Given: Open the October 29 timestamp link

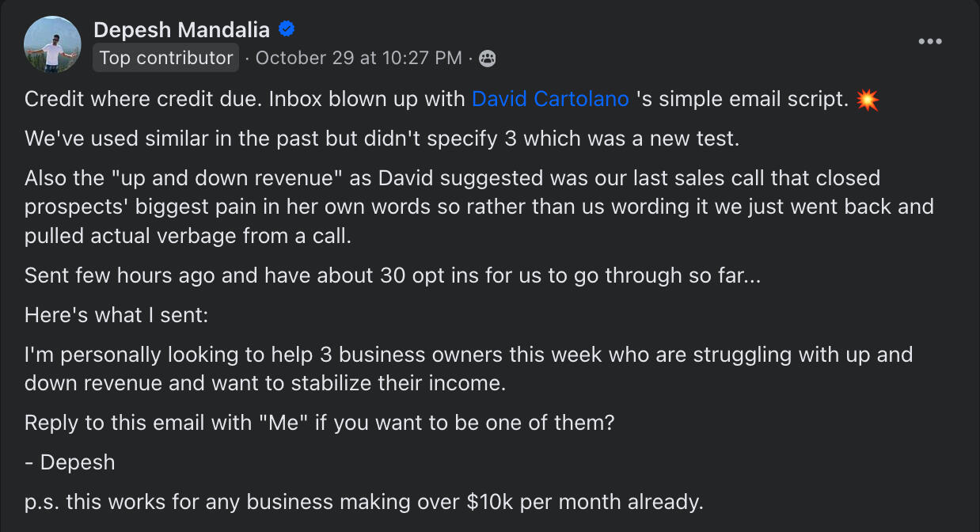Looking at the screenshot, I should (359, 58).
